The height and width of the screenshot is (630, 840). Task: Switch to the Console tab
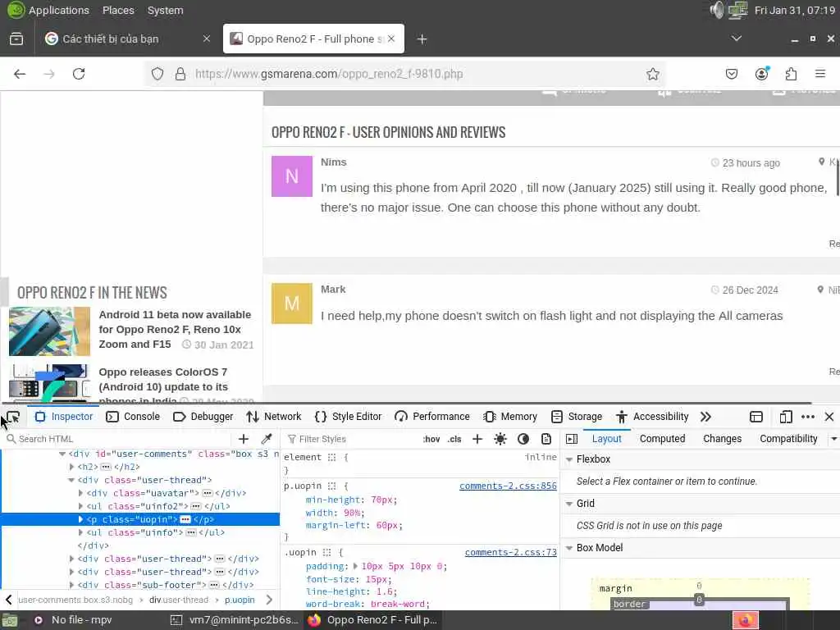click(x=133, y=417)
